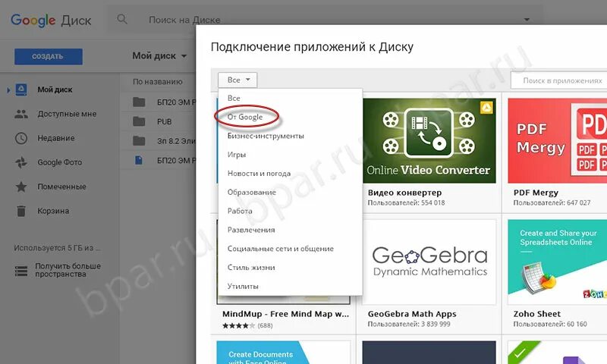Click Пользователей: 3 839 999 text
This screenshot has width=607, height=364.
[409, 324]
